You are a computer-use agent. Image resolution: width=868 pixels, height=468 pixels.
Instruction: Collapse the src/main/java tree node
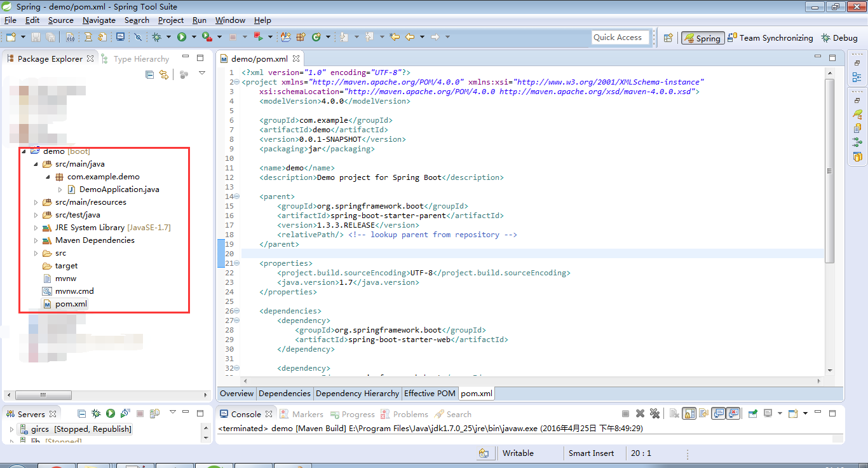pyautogui.click(x=36, y=164)
